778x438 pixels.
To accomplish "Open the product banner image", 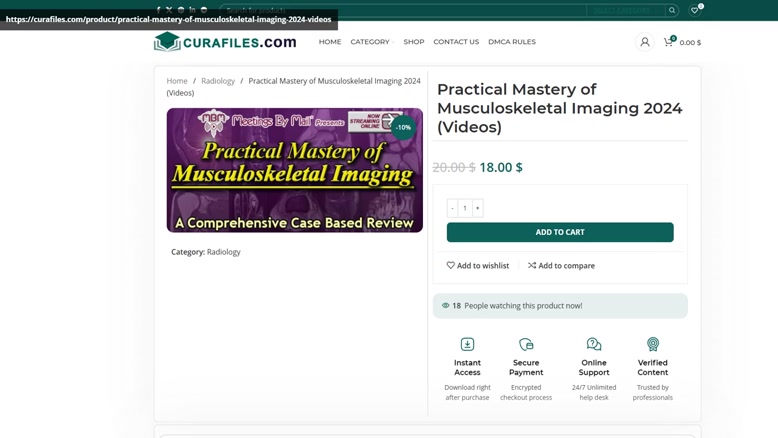I will coord(295,170).
